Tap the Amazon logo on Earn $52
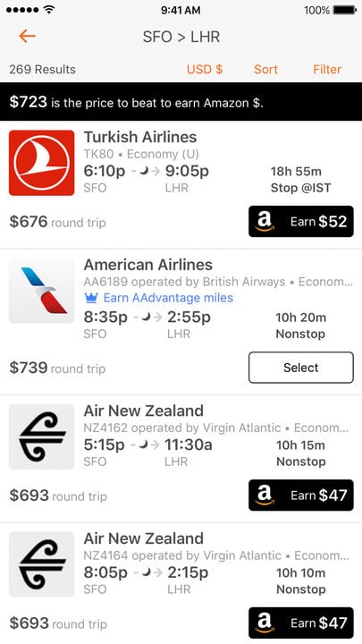Screen dimensions: 362x644 tap(264, 222)
